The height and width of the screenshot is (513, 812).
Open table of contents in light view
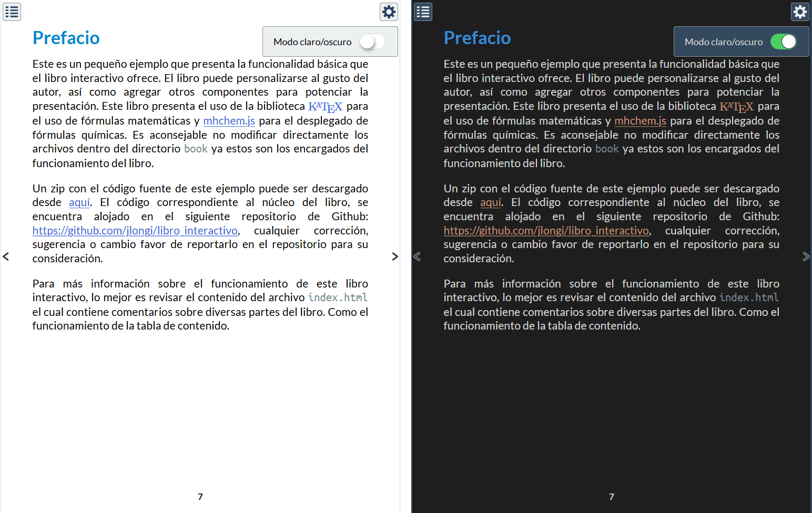[12, 12]
